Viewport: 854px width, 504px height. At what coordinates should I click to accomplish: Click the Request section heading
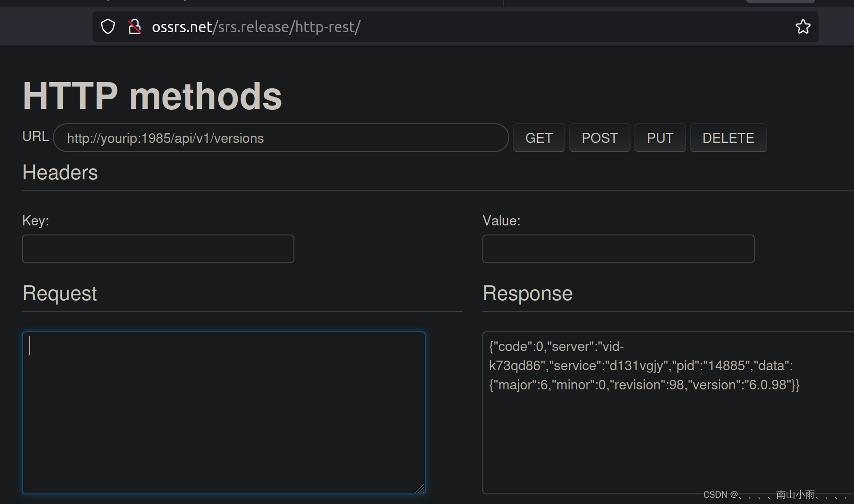(x=59, y=293)
